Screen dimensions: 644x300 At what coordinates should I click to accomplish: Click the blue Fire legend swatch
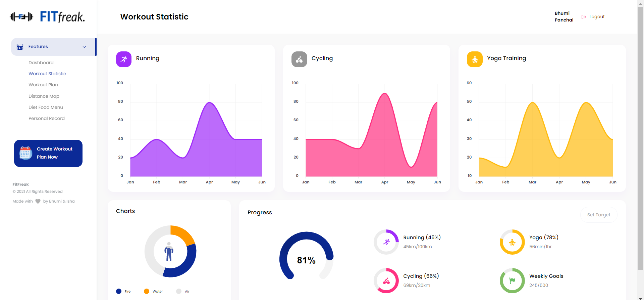pos(119,291)
